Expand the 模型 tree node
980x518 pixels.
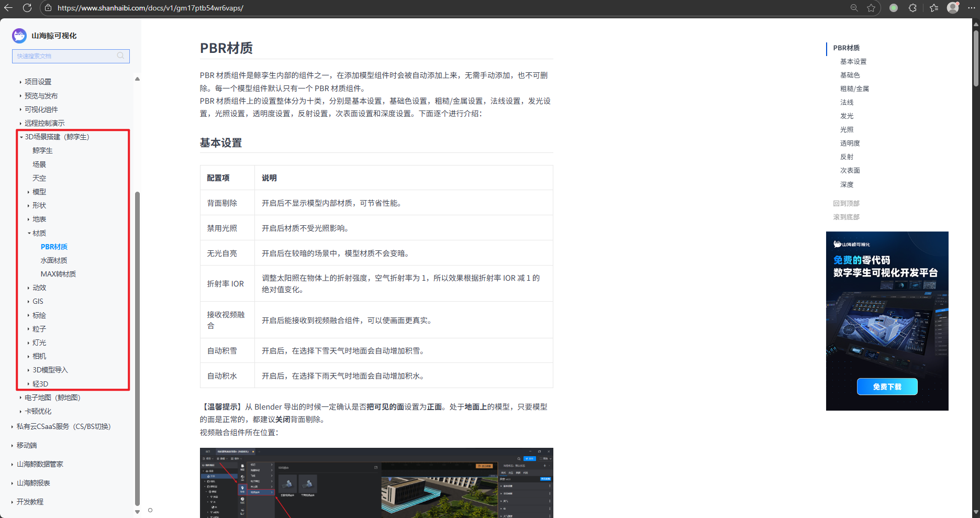(x=28, y=192)
